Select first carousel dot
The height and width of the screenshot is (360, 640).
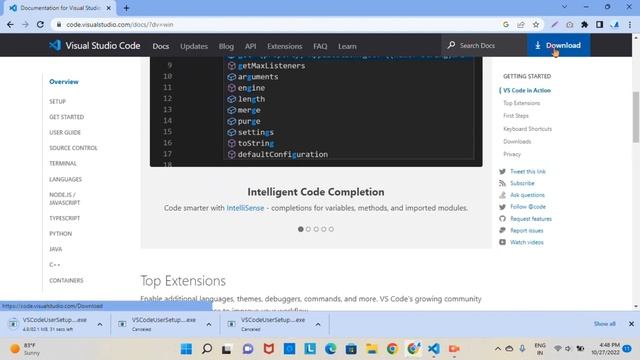(300, 229)
